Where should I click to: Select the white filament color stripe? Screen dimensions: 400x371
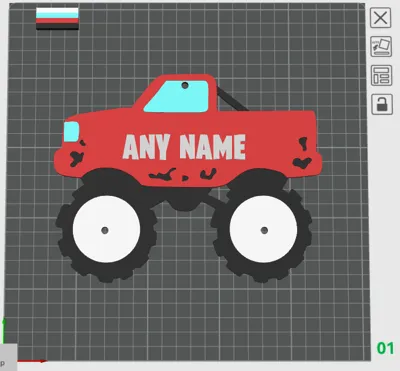57,10
